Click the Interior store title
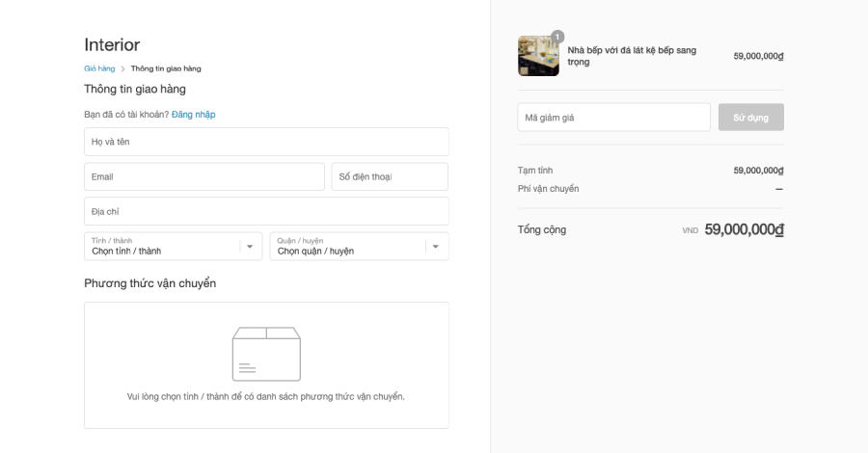Viewport: 868px width, 453px height. pyautogui.click(x=112, y=44)
